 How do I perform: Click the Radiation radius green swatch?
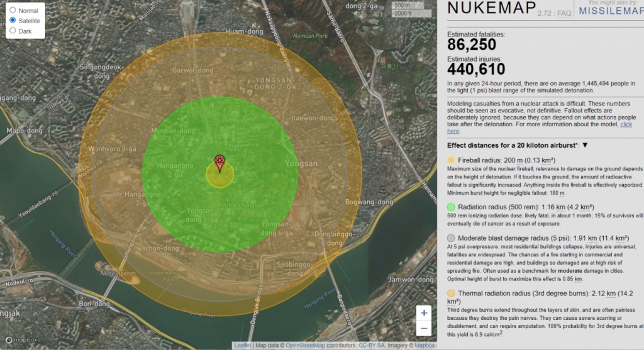pyautogui.click(x=451, y=207)
